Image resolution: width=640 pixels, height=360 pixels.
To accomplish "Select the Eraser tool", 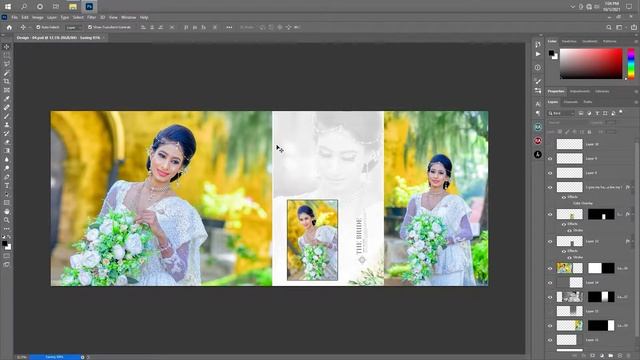I will point(7,142).
